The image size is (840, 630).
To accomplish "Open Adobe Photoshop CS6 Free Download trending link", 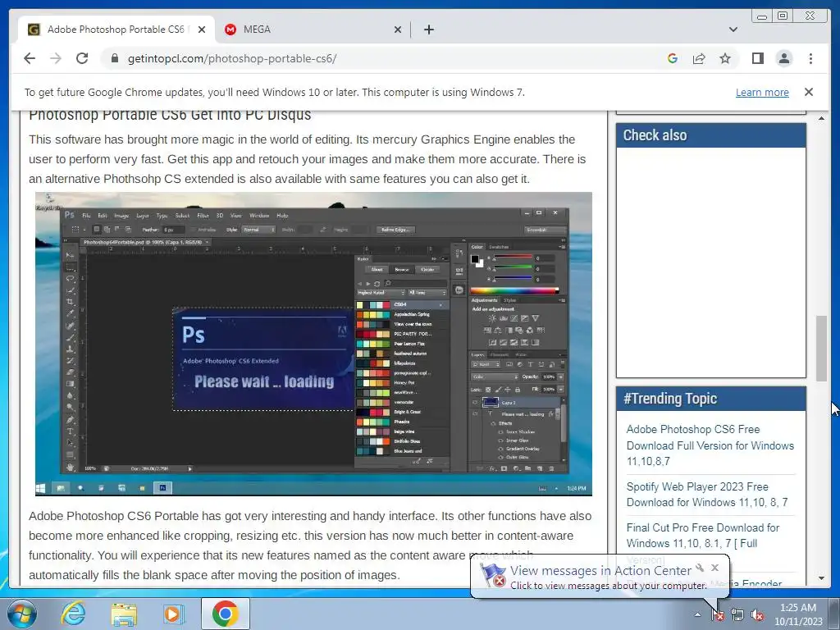I will tap(710, 445).
